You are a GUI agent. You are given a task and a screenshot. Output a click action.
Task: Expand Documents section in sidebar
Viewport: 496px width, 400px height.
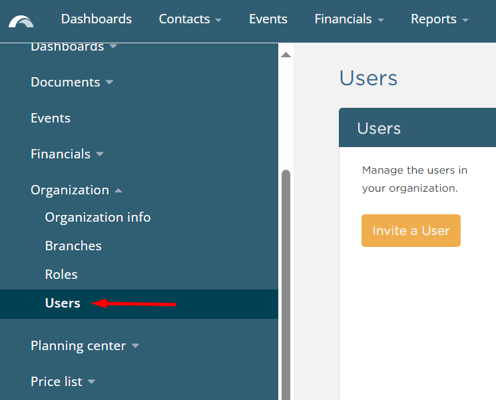point(72,82)
